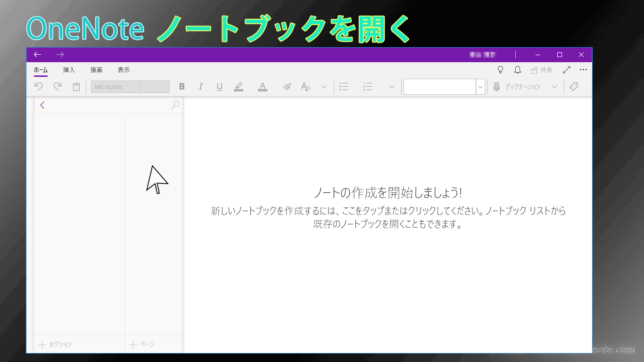Screen dimensions: 644x362
Task: Go back with the title bar left arrow
Action: [x=38, y=55]
